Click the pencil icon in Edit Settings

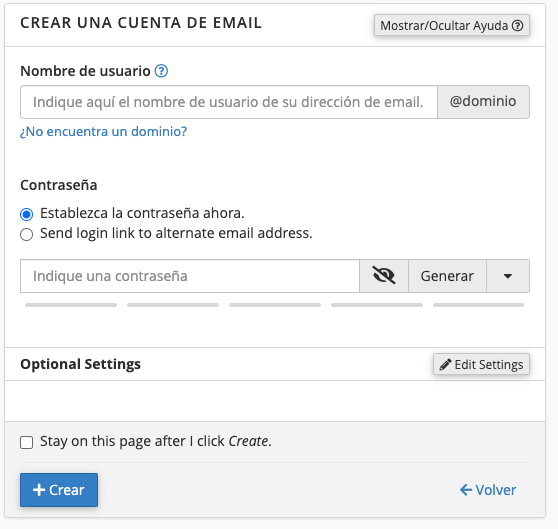pos(445,365)
